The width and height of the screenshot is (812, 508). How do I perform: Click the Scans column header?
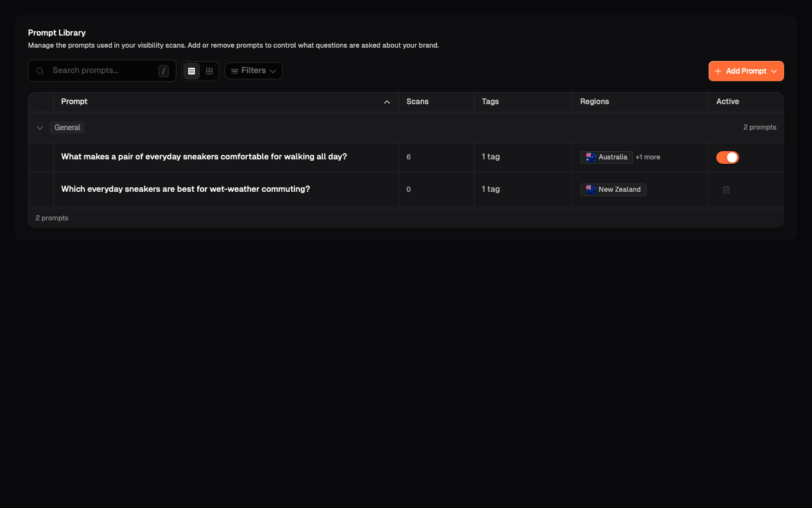pos(436,102)
